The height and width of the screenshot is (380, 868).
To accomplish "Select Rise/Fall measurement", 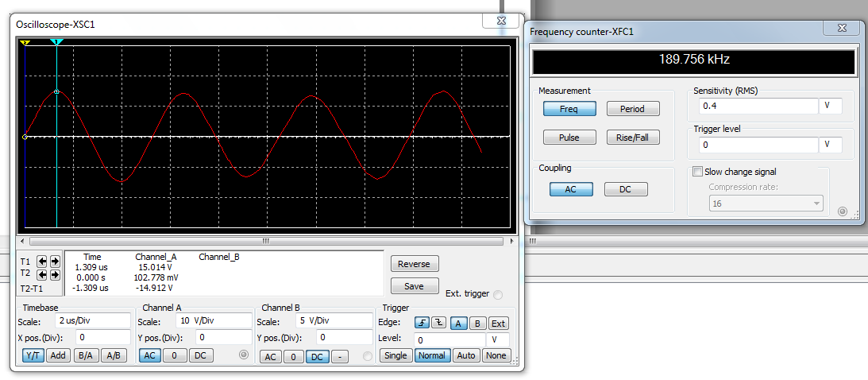I will pyautogui.click(x=633, y=138).
